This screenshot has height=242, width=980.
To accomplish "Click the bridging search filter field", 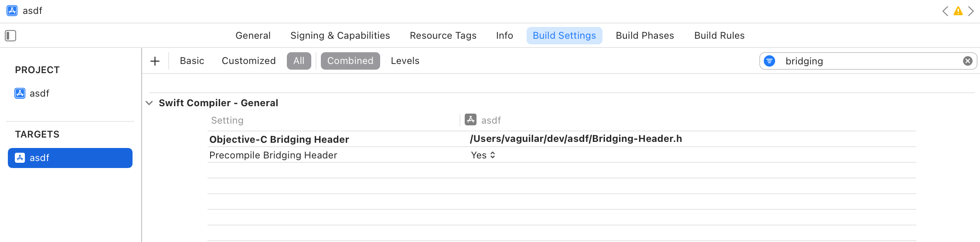I will pyautogui.click(x=868, y=61).
